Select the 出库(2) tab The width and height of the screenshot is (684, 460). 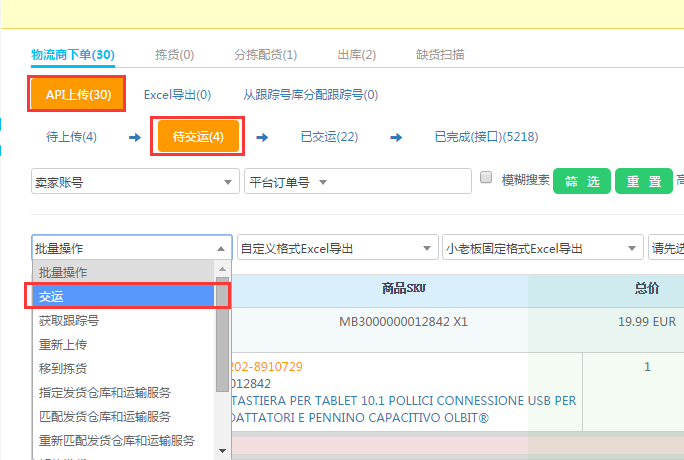[x=356, y=54]
